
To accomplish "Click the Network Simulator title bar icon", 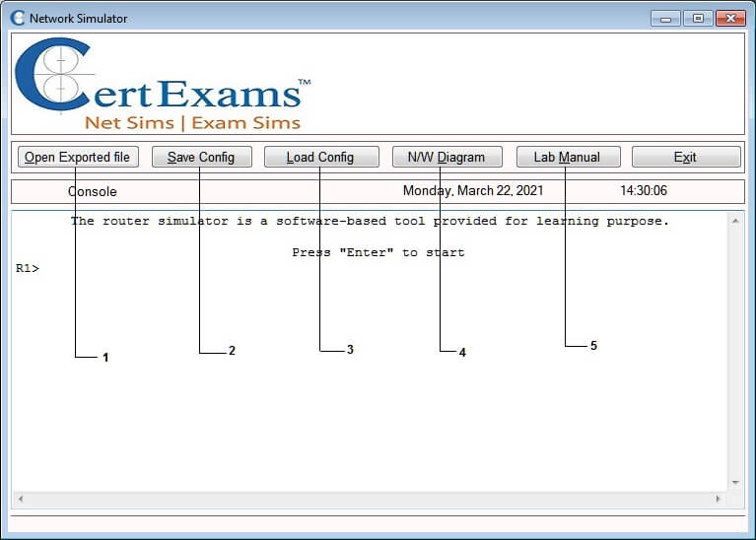I will 17,18.
